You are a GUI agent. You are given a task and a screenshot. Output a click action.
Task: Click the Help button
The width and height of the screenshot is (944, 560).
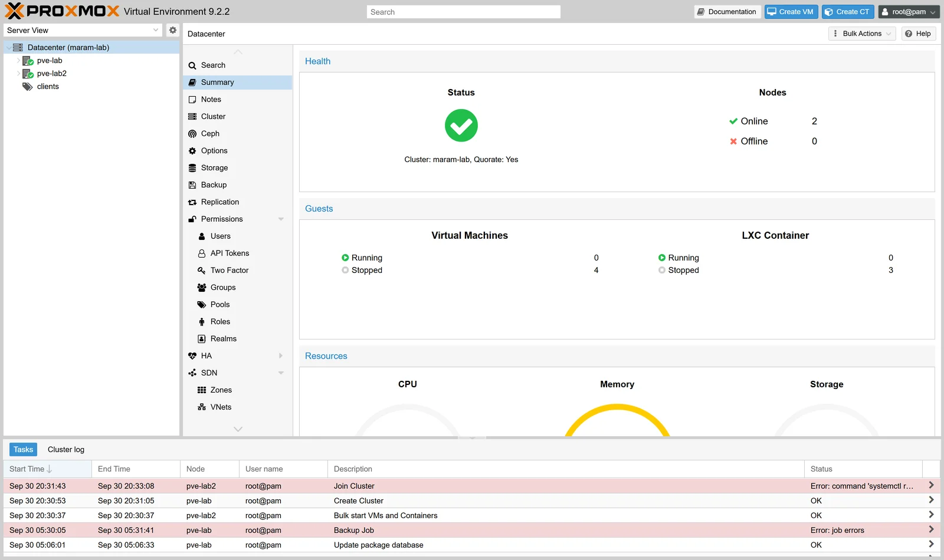coord(918,34)
